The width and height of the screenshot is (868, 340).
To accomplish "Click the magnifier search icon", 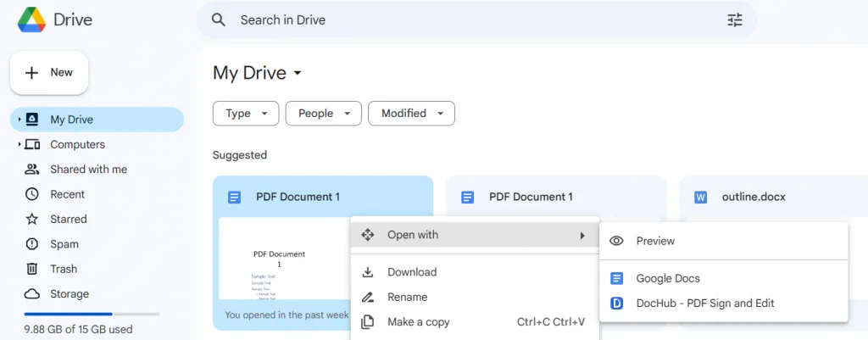I will (x=219, y=20).
